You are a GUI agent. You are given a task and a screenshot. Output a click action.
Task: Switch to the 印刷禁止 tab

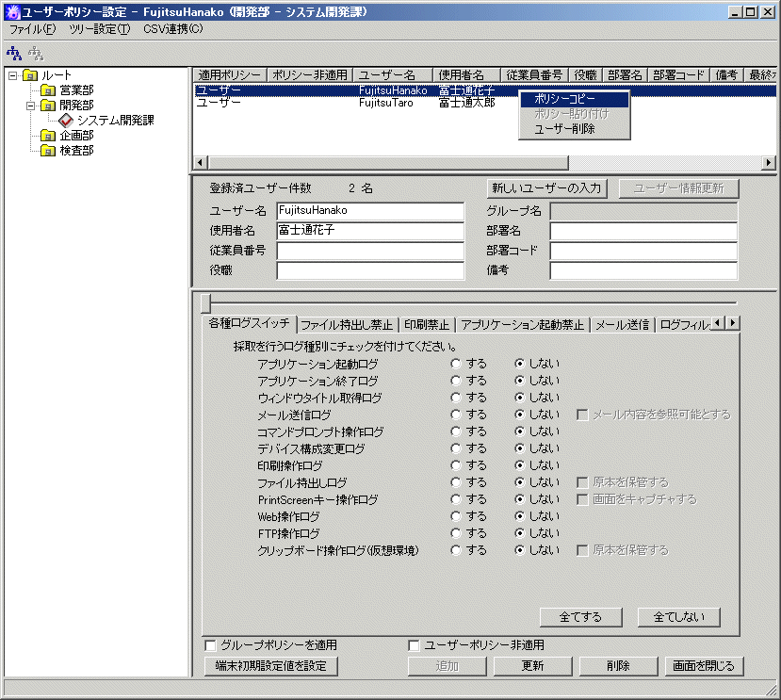point(426,325)
